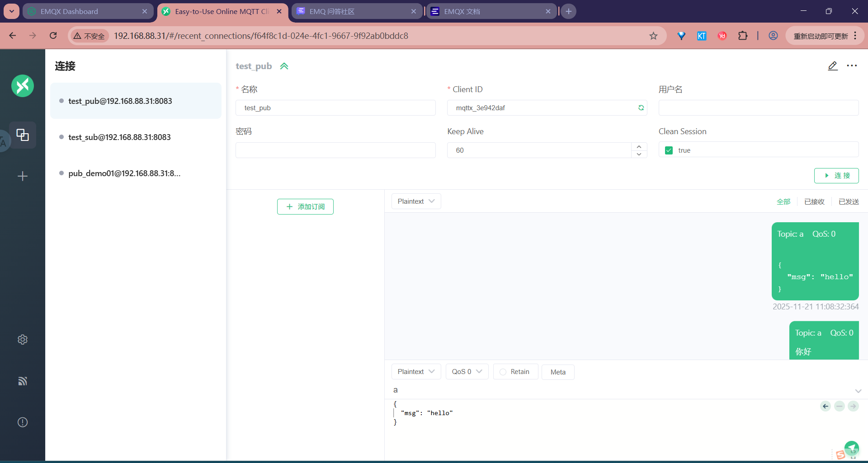Click the edit pencil icon for connection
Image resolution: width=868 pixels, height=463 pixels.
(833, 66)
